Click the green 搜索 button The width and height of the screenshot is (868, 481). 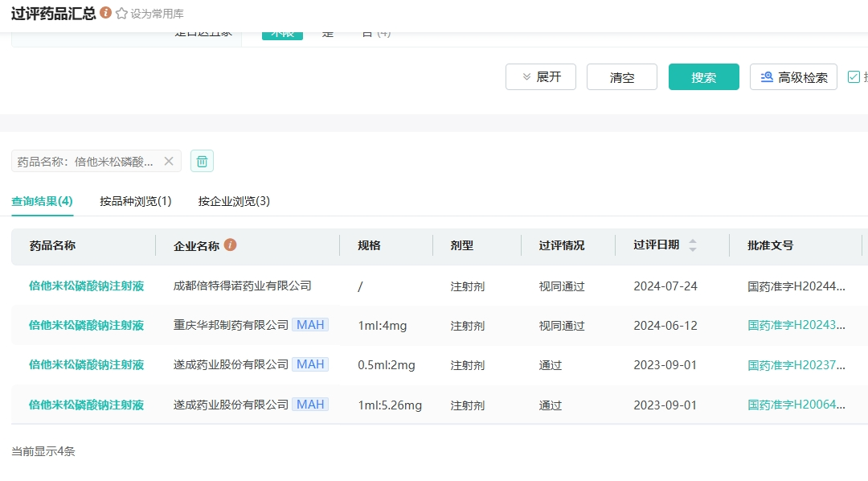703,77
